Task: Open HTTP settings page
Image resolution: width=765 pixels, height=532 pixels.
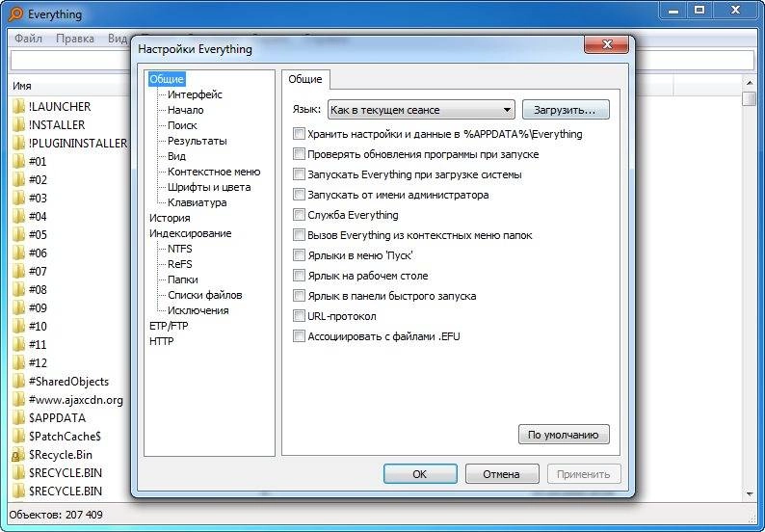Action: click(x=162, y=341)
